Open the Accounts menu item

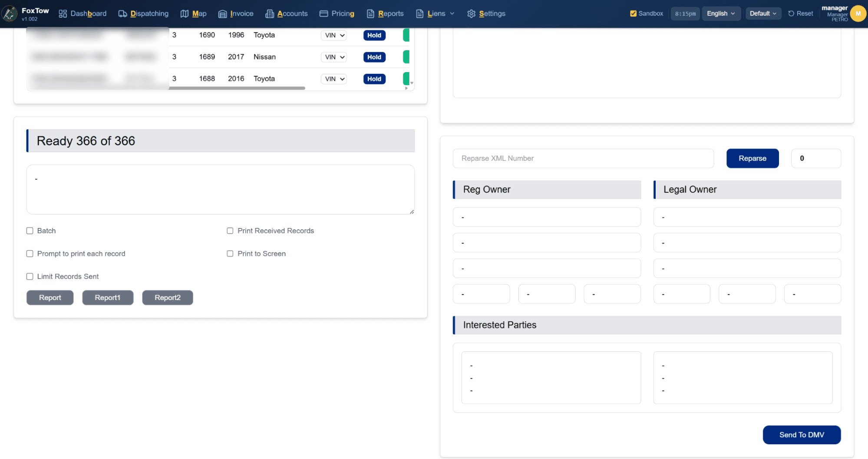287,14
